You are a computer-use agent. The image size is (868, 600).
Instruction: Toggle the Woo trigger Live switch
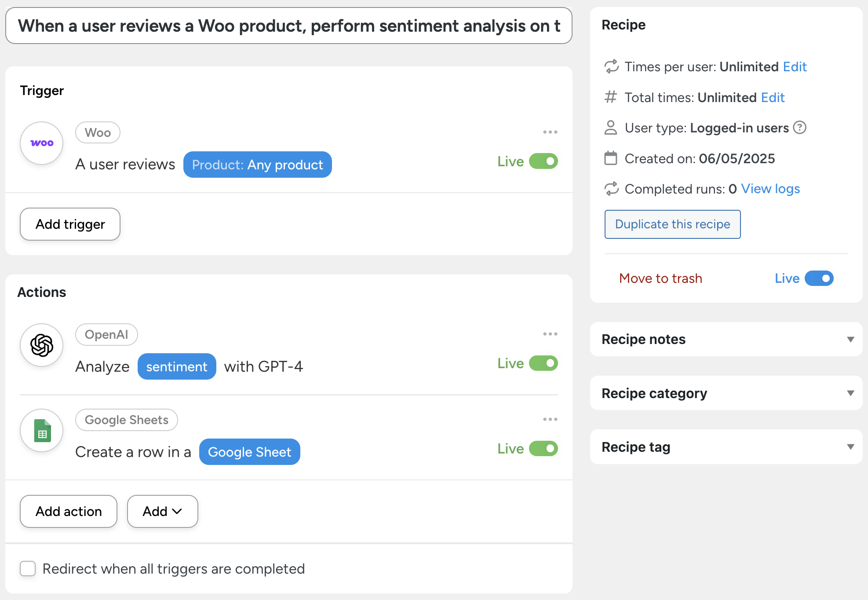[x=543, y=161]
